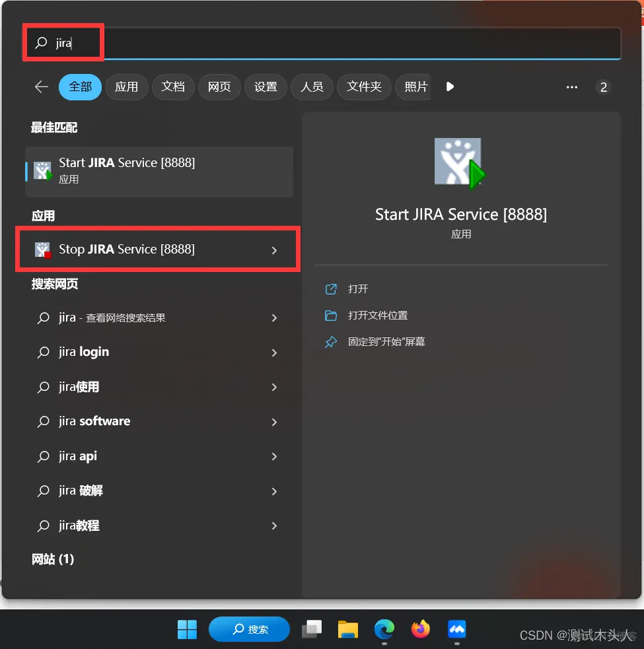This screenshot has height=649, width=644.
Task: Open the three-dots more options menu
Action: [571, 87]
